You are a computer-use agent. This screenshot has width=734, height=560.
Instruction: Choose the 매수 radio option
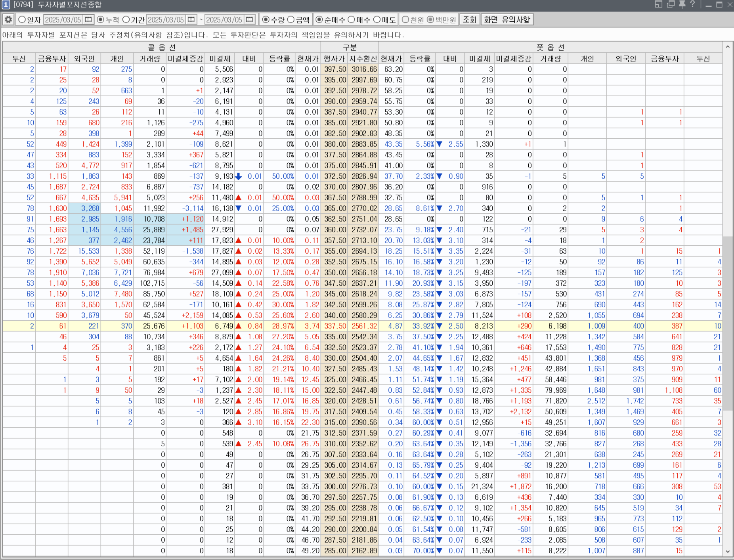point(352,19)
